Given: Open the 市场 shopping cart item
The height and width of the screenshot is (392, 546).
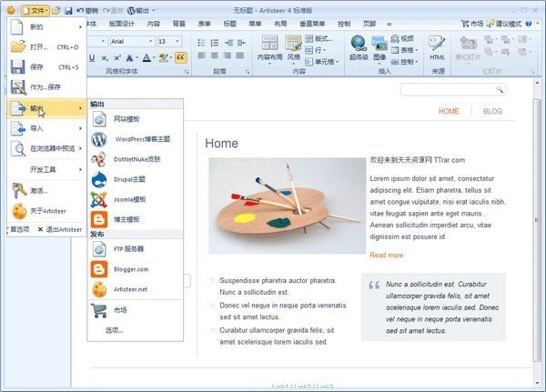Looking at the screenshot, I should point(119,310).
